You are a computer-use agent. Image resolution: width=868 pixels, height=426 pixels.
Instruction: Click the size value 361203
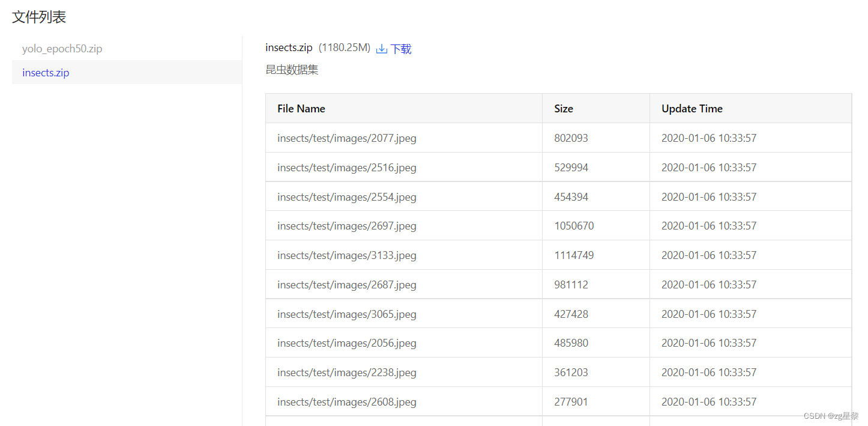(x=571, y=373)
